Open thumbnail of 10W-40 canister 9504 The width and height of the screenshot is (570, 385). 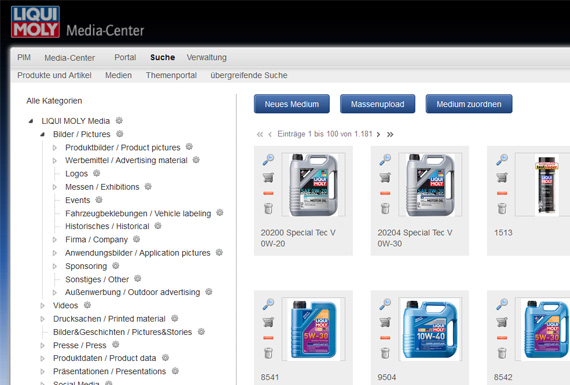click(x=430, y=329)
